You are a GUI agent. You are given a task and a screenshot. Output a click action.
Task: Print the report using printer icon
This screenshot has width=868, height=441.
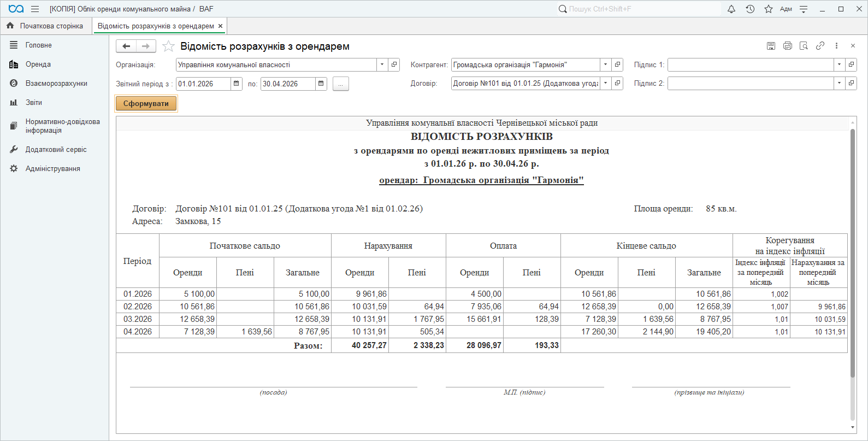(x=787, y=46)
